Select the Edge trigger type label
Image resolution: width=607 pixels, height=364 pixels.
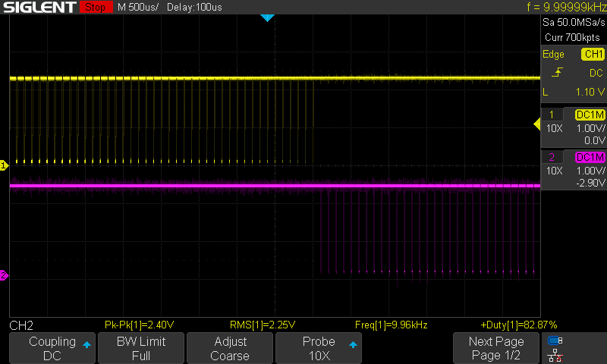click(x=553, y=55)
